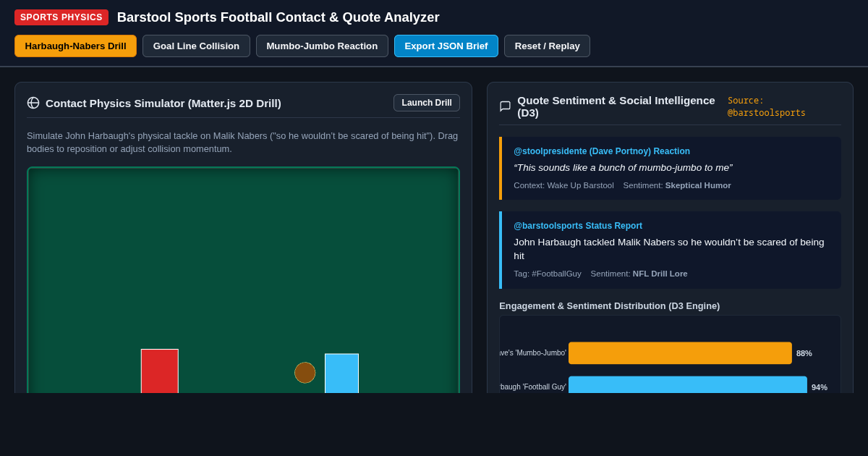Click the Harbaugh tackled Nabers status text
This screenshot has width=868, height=456.
point(670,249)
